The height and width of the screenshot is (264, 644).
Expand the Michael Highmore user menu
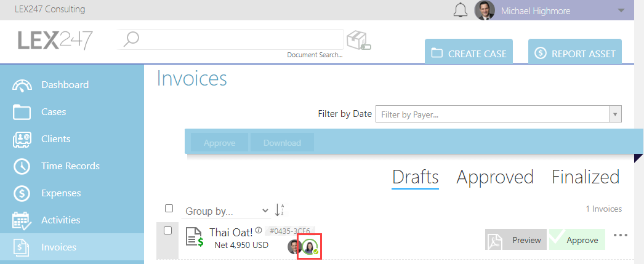point(621,11)
